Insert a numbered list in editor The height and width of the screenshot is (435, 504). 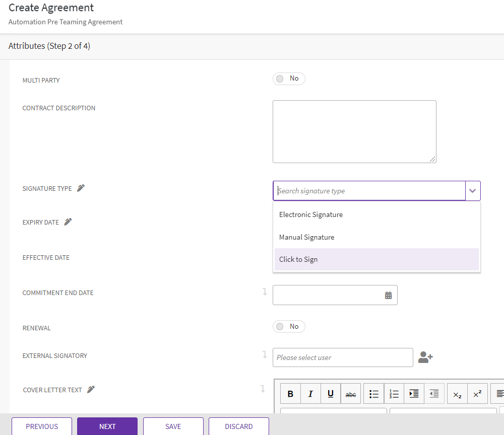click(394, 394)
